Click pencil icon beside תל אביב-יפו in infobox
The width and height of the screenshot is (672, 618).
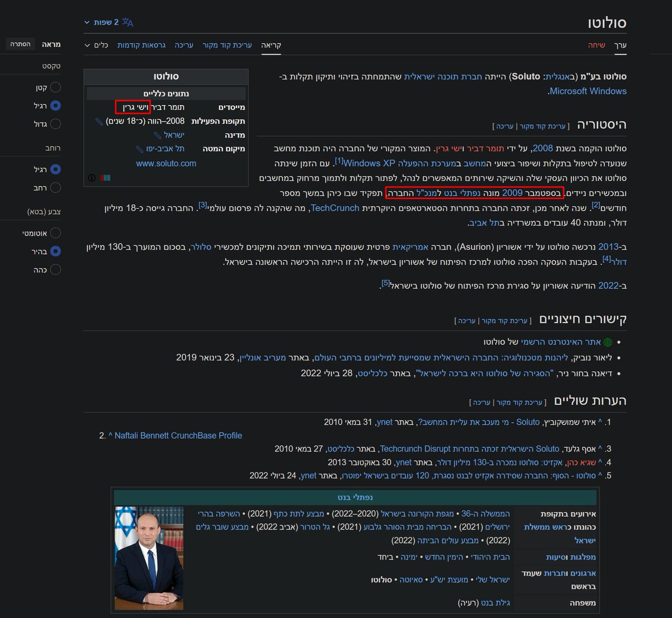point(140,149)
